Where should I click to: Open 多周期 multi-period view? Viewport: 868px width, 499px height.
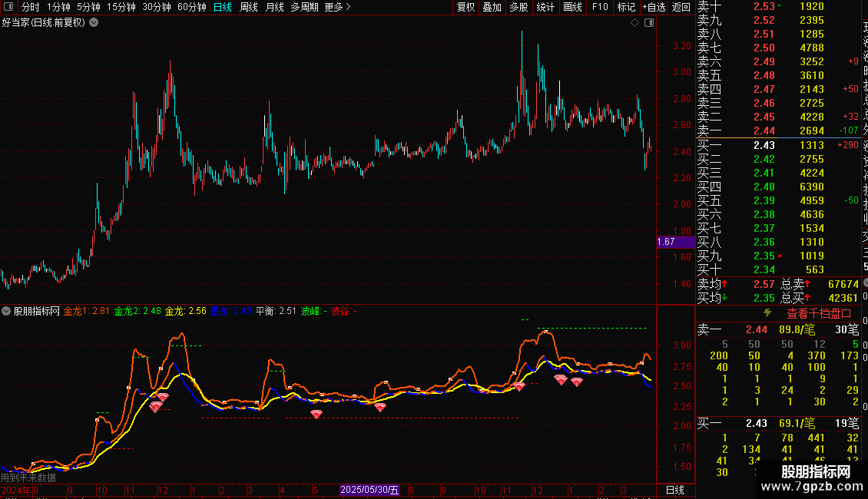304,7
